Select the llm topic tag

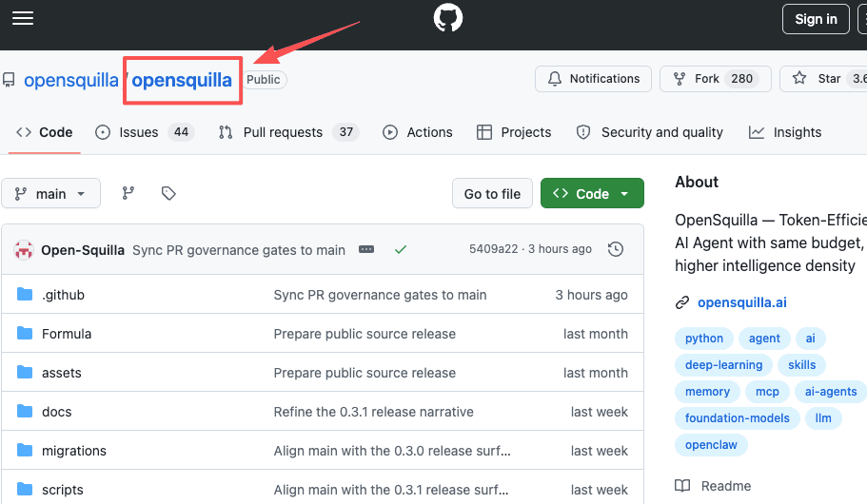pos(823,418)
